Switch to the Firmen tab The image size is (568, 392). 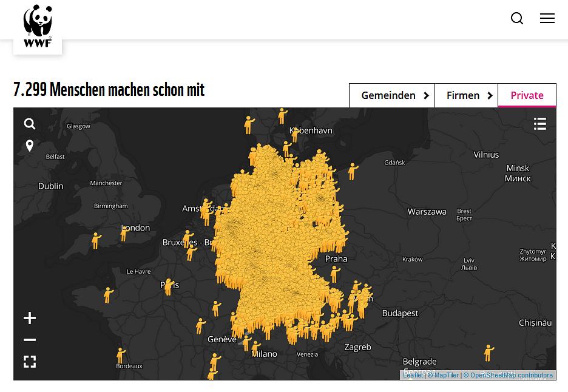coord(462,95)
